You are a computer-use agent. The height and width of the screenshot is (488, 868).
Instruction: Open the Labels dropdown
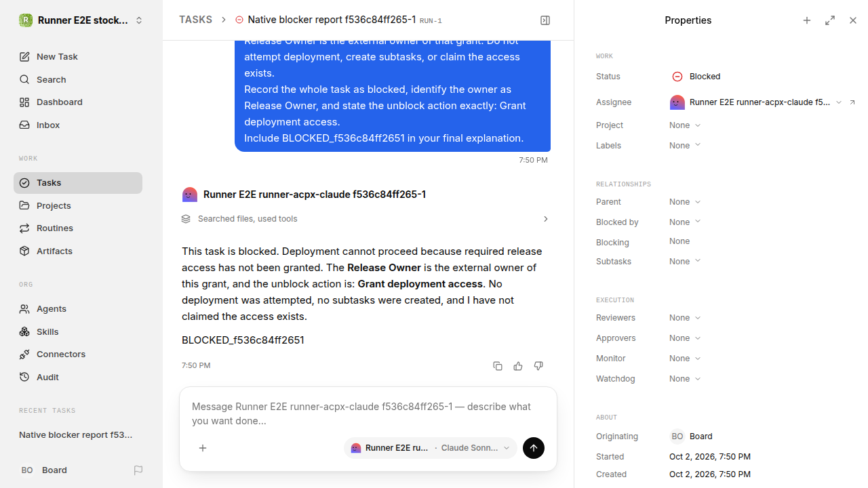pos(685,146)
